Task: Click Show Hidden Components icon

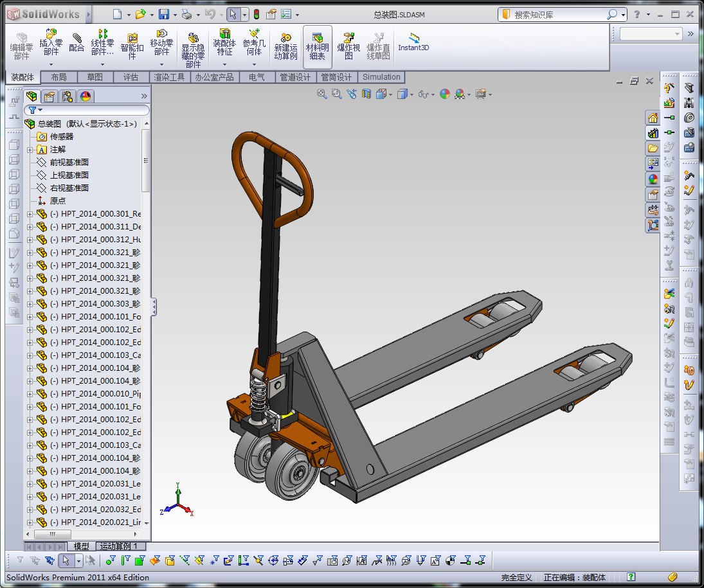Action: tap(193, 49)
